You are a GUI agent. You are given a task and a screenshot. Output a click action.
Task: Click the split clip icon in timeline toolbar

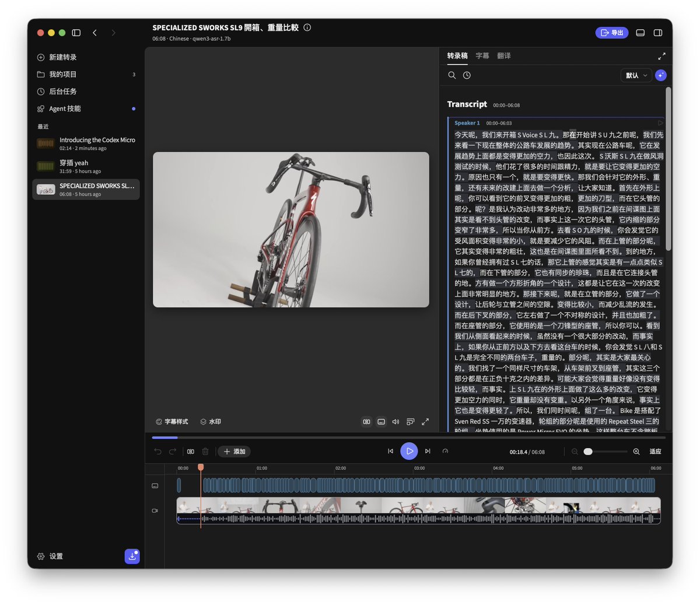191,452
